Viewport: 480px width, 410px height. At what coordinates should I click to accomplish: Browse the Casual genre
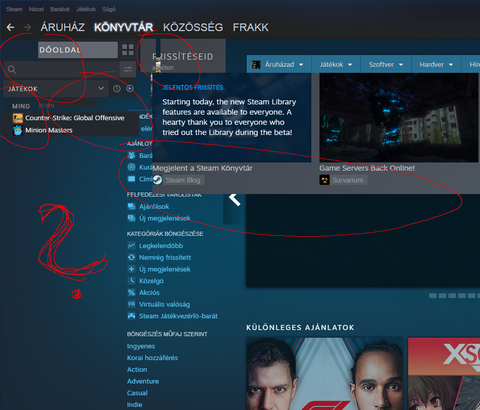[137, 393]
